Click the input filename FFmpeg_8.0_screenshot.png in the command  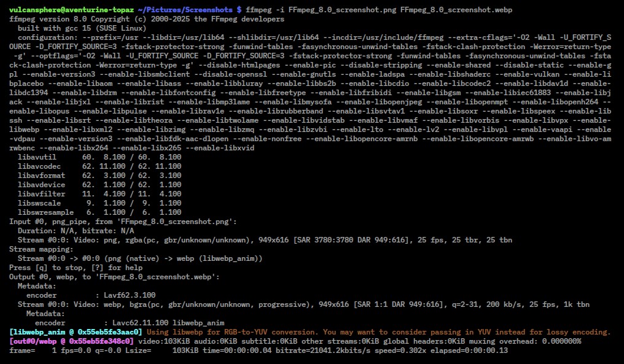[x=342, y=10]
